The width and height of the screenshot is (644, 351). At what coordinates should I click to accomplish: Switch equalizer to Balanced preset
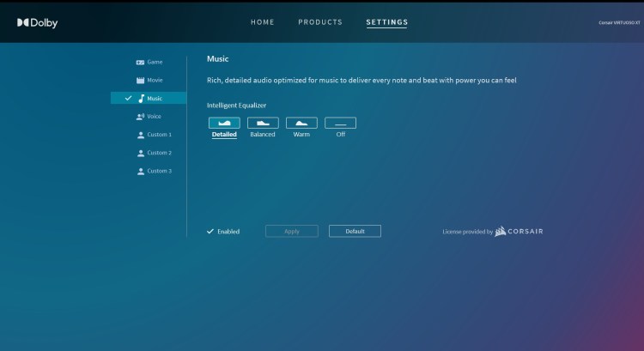pyautogui.click(x=263, y=123)
